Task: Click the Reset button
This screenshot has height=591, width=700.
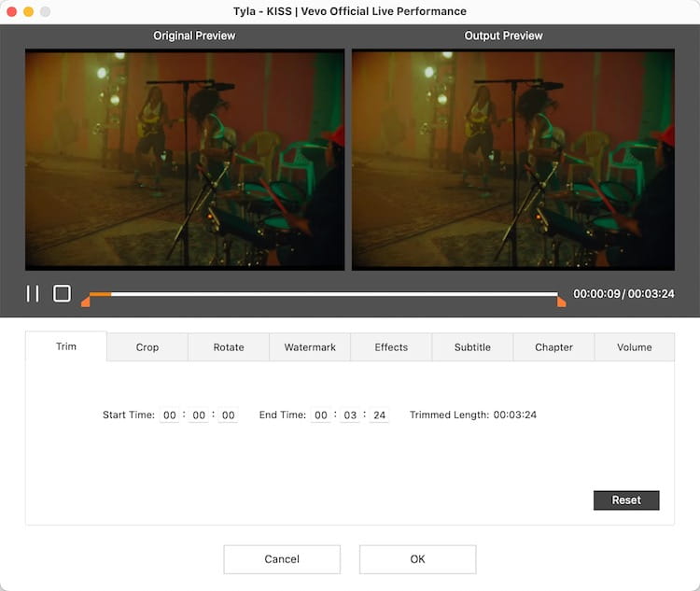Action: click(626, 500)
